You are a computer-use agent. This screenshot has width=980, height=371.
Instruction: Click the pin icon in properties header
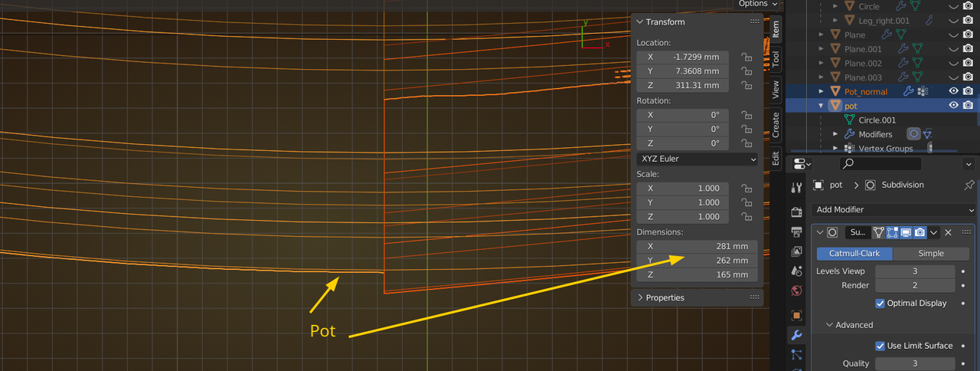(969, 185)
